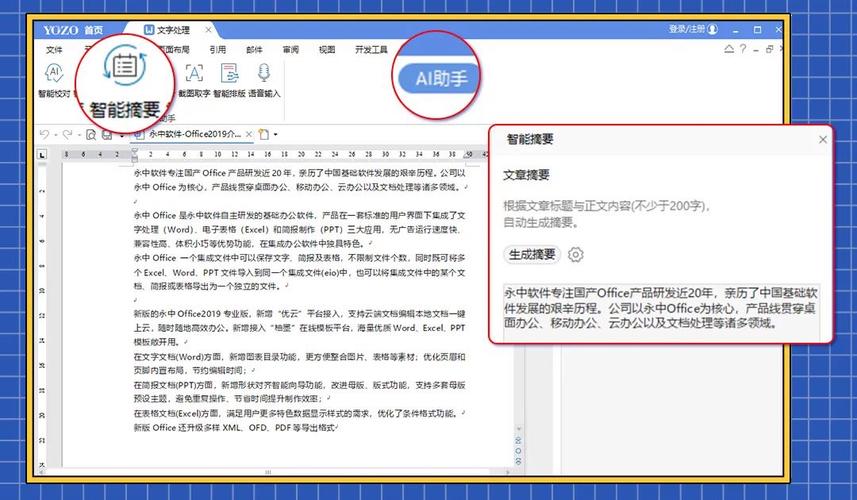The image size is (857, 500).
Task: Click the browse object circle near scrollbar
Action: tap(518, 451)
